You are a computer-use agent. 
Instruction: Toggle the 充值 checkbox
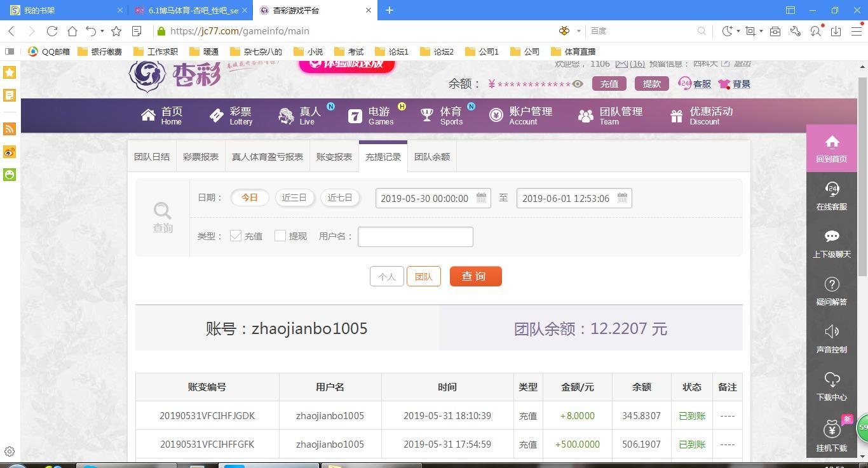coord(236,236)
